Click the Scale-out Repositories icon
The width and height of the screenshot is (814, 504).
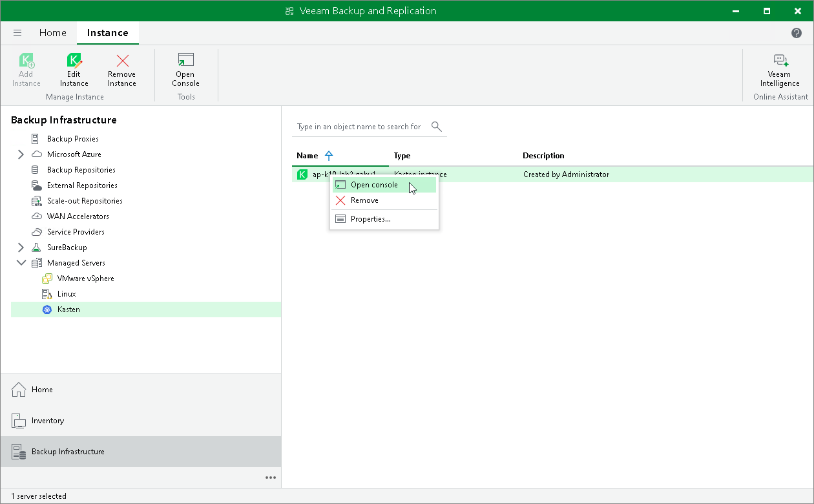click(37, 201)
